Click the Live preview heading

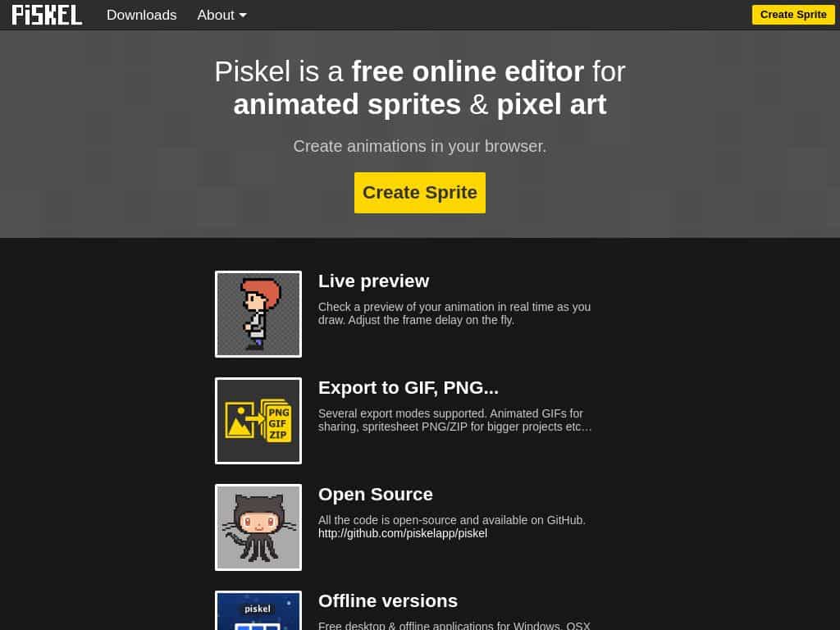tap(373, 281)
